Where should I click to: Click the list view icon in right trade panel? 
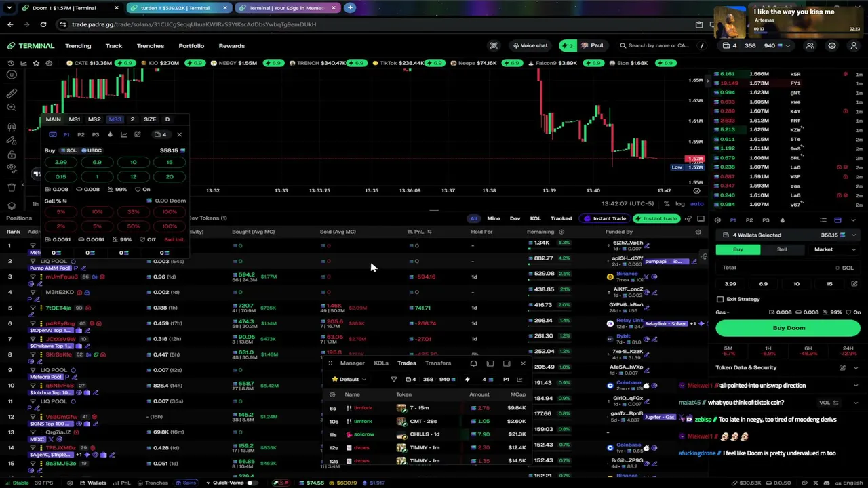(x=823, y=220)
